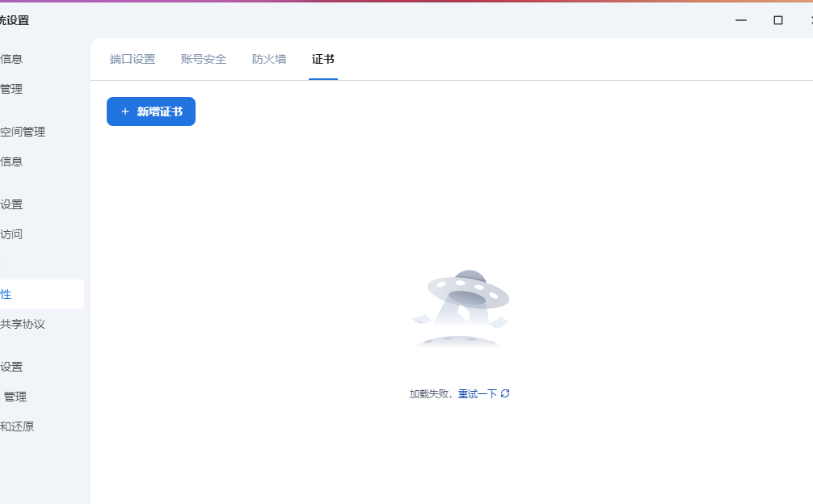813x504 pixels.
Task: Select the 设置 entry below 信息
Action: 12,204
